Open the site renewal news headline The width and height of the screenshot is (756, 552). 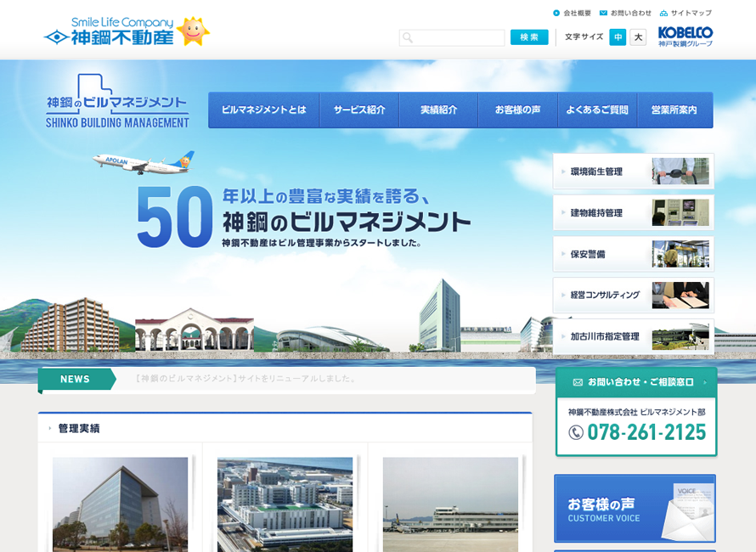click(x=245, y=379)
